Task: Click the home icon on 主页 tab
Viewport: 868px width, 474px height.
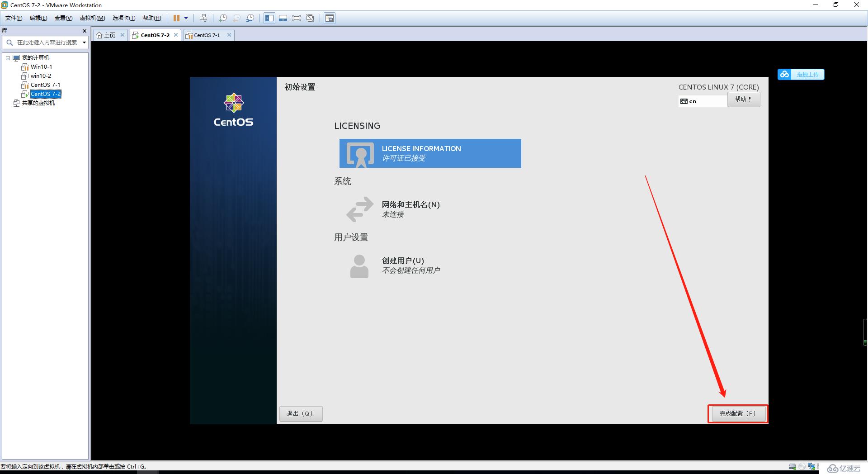Action: [99, 35]
